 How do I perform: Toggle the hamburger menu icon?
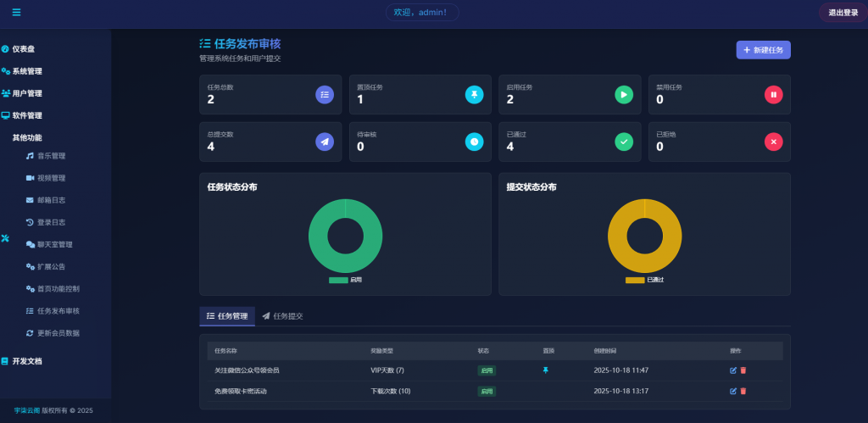point(16,12)
